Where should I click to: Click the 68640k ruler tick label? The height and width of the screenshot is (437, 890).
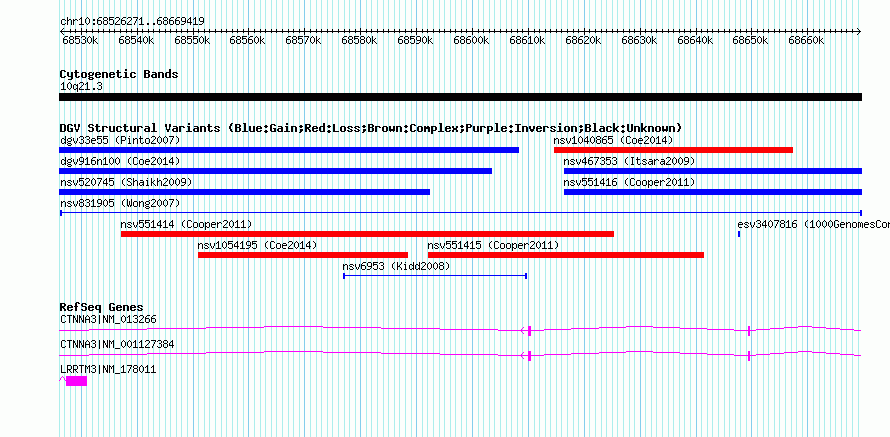click(x=696, y=41)
